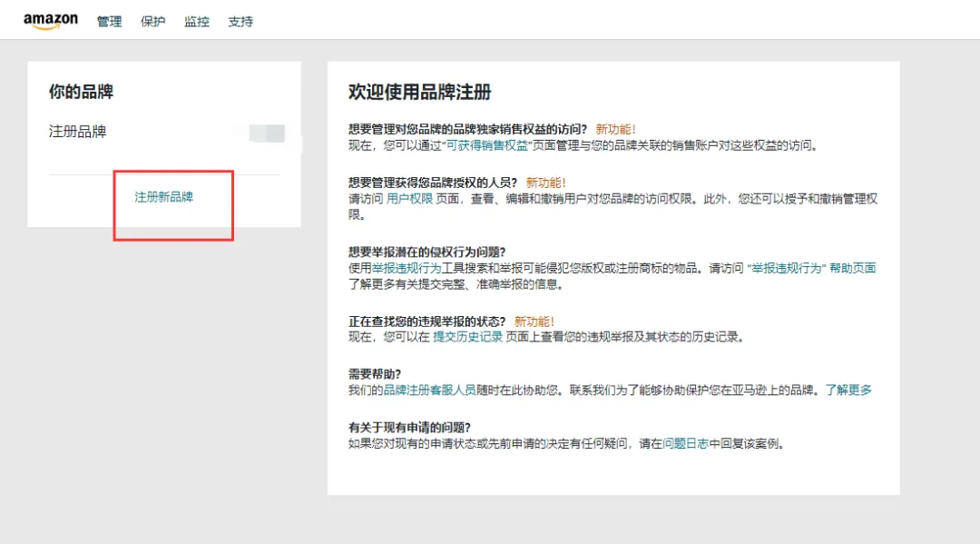Image resolution: width=980 pixels, height=544 pixels.
Task: Open the 监控 menu
Action: [197, 22]
